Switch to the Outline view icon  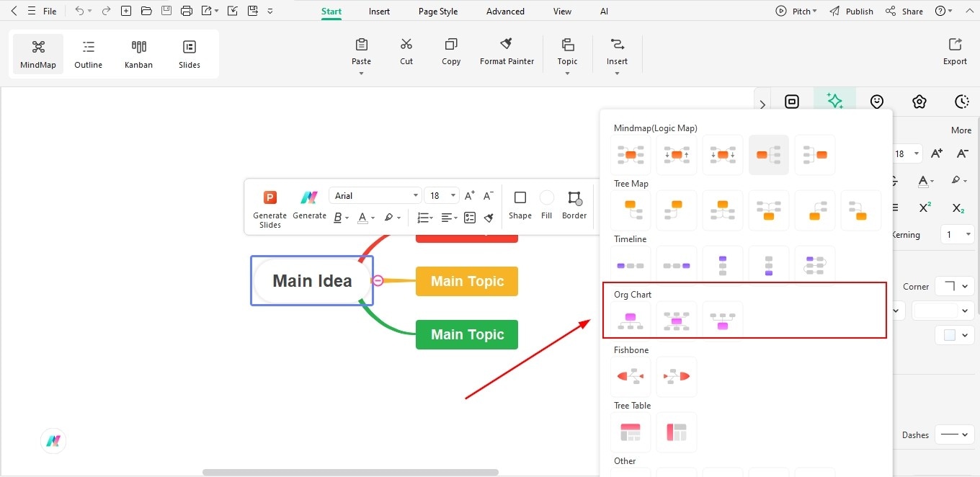coord(88,53)
